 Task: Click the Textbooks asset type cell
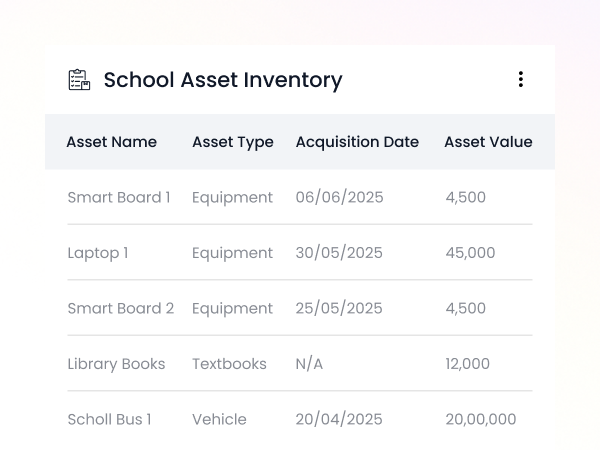(x=229, y=364)
